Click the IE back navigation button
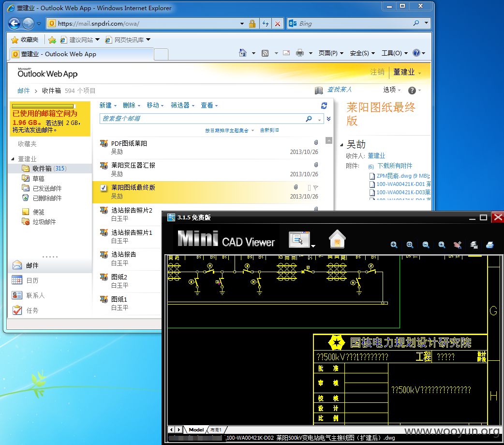Screen dimensions: 504x445 coord(14,24)
